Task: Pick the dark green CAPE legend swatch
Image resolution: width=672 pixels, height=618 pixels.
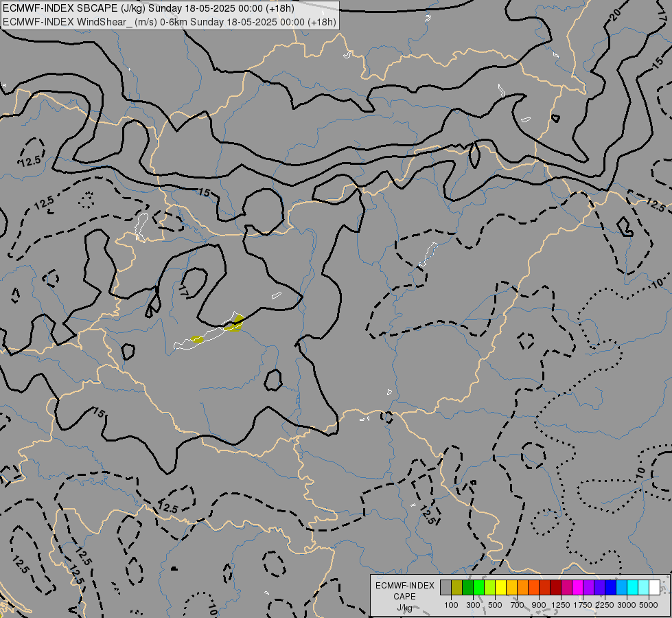Action: click(x=467, y=587)
